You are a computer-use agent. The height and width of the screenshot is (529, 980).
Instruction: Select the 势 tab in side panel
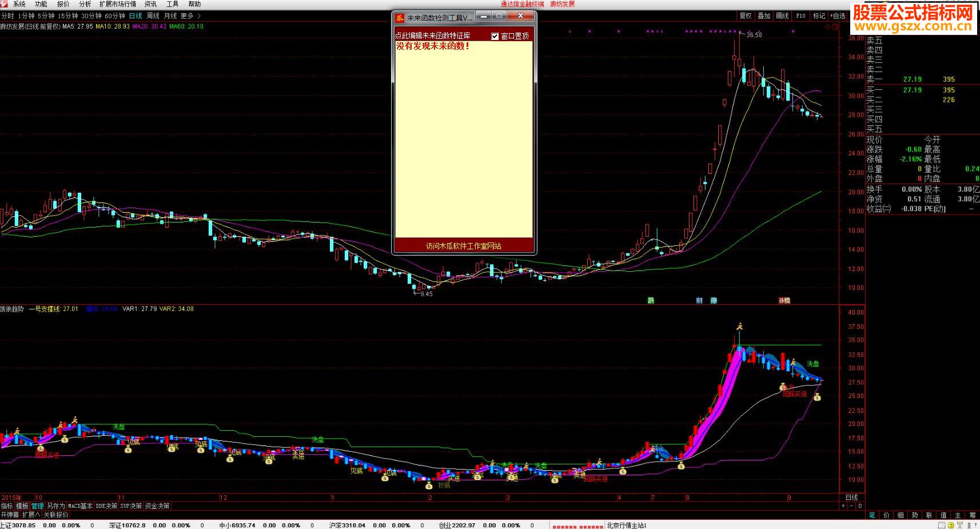[x=915, y=515]
